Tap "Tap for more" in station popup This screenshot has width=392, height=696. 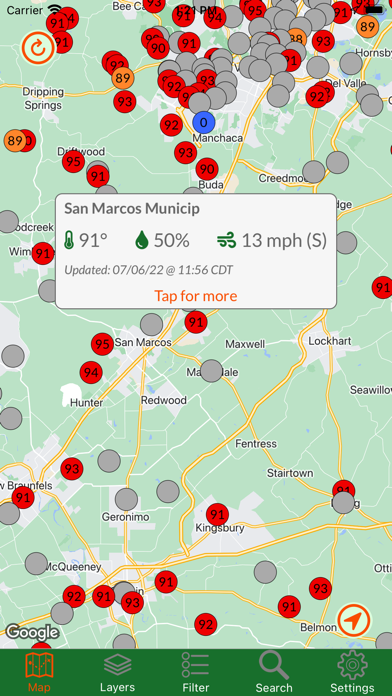pos(196,296)
